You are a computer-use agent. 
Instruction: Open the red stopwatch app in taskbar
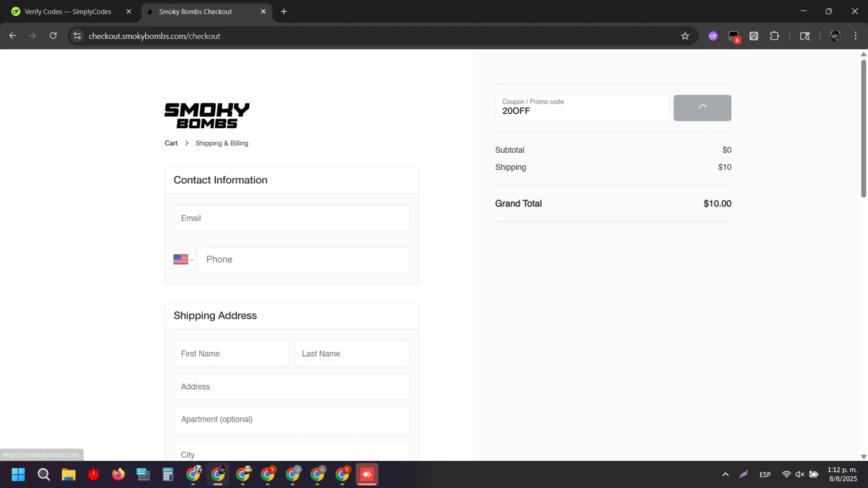(94, 475)
